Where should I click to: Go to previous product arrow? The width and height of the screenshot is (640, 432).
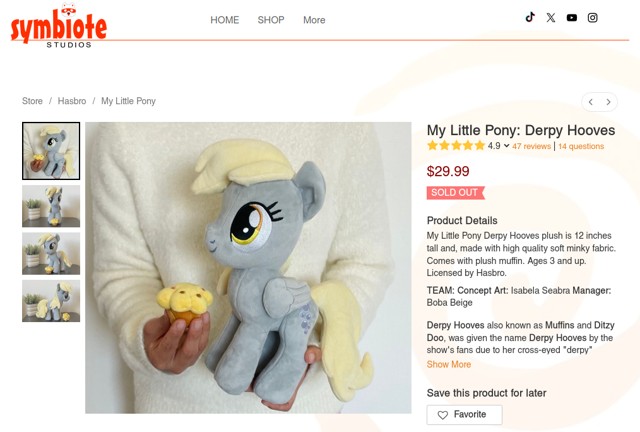tap(591, 101)
